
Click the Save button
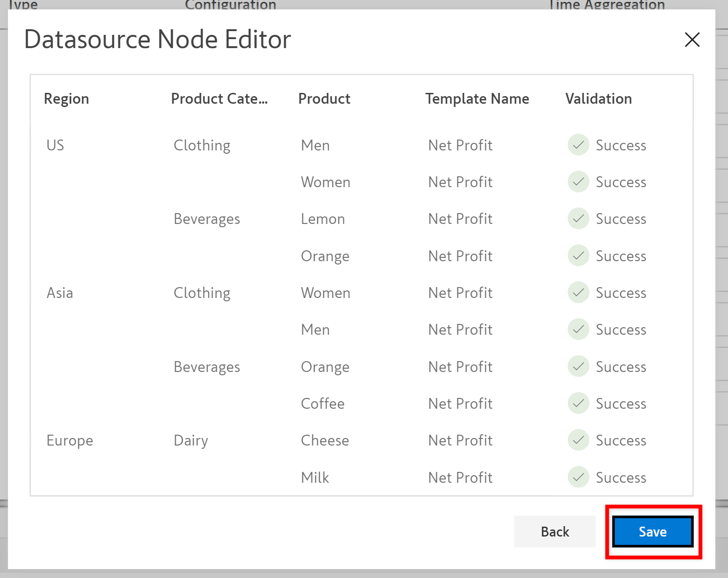point(653,532)
